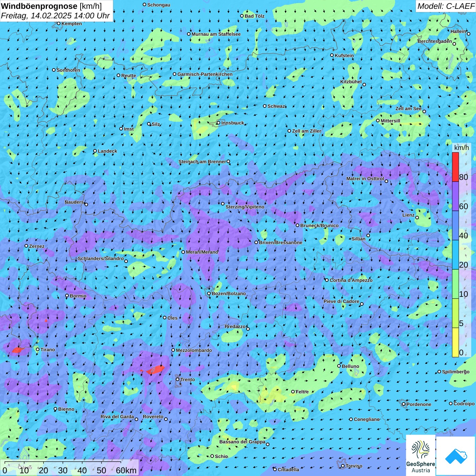476x476 pixels.
Task: Click the 'Berchtesgaden' label
Action: coord(435,41)
